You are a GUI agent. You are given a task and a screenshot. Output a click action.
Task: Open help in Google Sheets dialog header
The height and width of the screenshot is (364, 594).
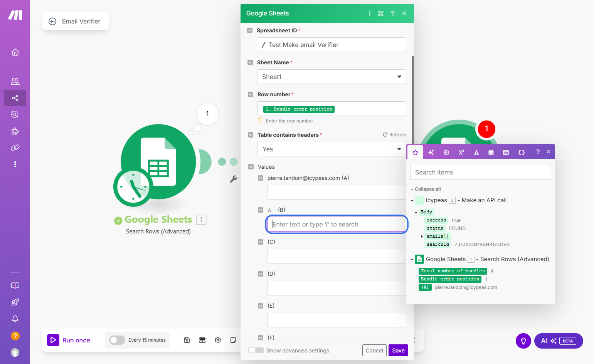pyautogui.click(x=393, y=13)
